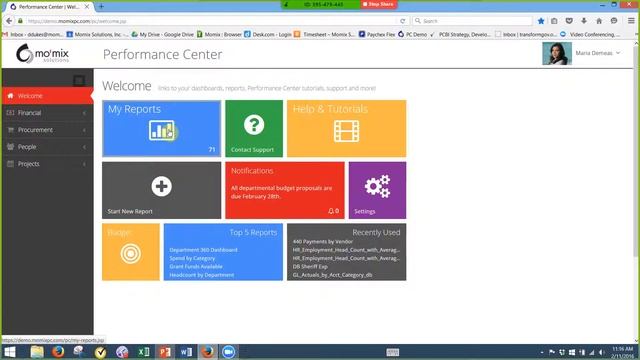Viewport: 640px width, 360px height.
Task: Click the browser Search field
Action: pyautogui.click(x=472, y=21)
